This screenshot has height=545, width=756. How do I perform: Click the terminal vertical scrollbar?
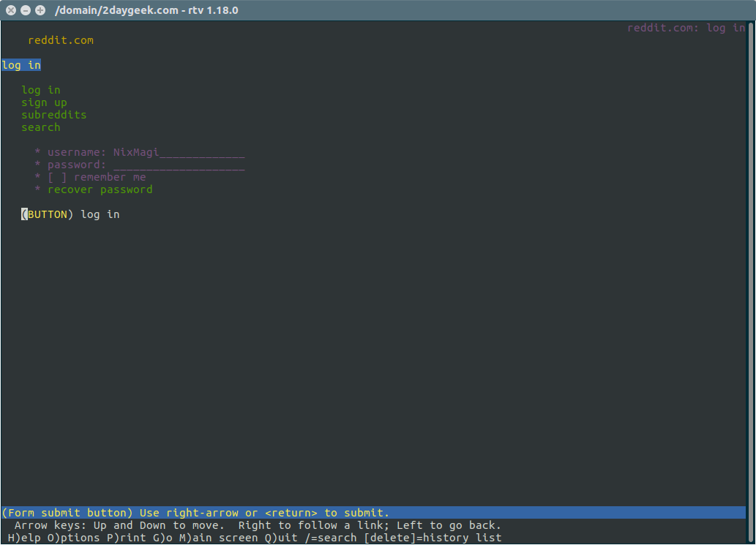click(x=750, y=282)
